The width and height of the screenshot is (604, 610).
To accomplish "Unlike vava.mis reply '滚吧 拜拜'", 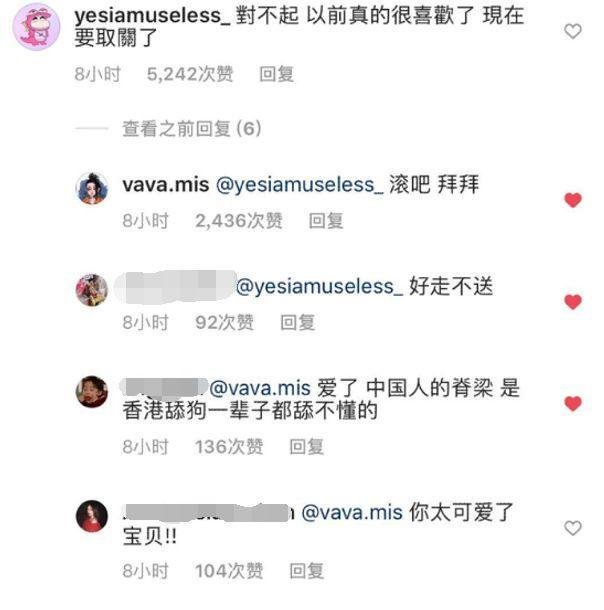I will point(572,200).
